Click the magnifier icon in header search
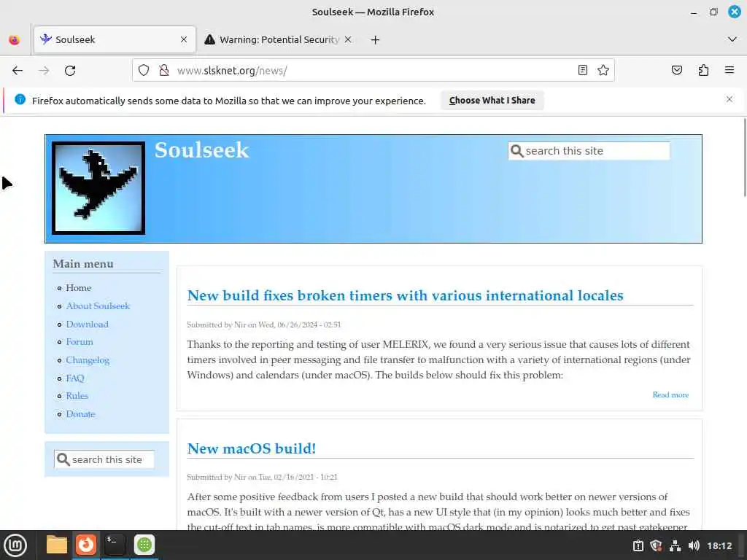This screenshot has width=747, height=560. [x=517, y=151]
